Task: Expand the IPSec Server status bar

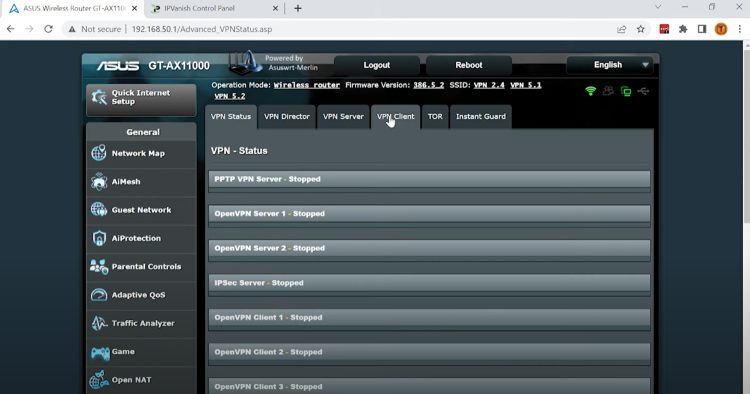Action: [x=429, y=283]
